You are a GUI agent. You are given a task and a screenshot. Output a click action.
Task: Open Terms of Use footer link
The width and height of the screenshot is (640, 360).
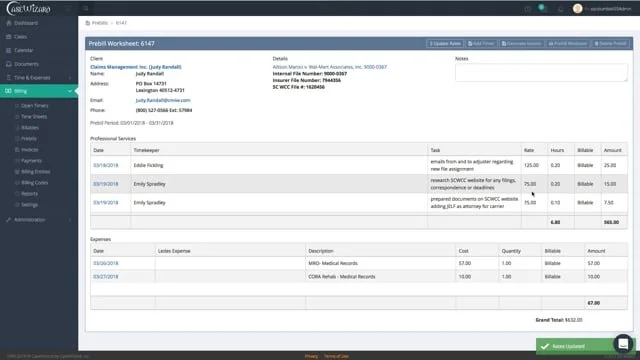[x=336, y=356]
